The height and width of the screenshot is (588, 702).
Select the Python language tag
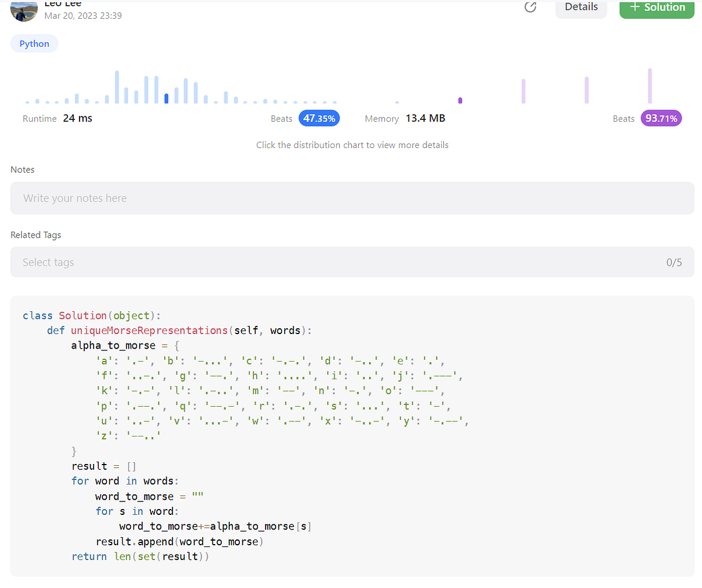(34, 43)
